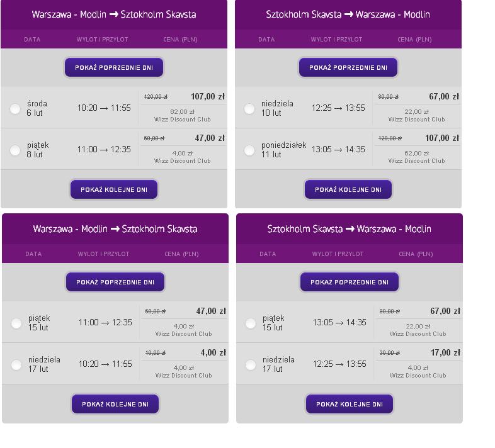The image size is (495, 448).
Task: Show previous days above niedziela 10 lut flight
Action: (x=348, y=67)
